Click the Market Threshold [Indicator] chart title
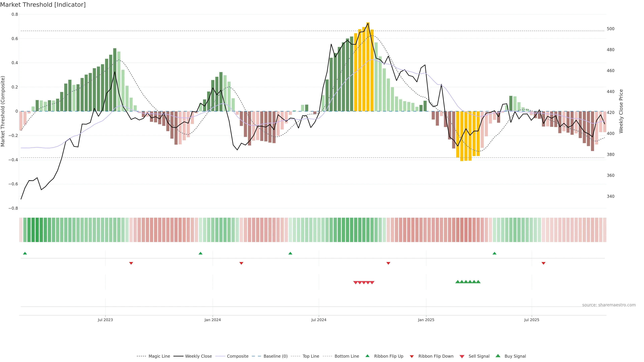This screenshot has height=362, width=644. (43, 5)
